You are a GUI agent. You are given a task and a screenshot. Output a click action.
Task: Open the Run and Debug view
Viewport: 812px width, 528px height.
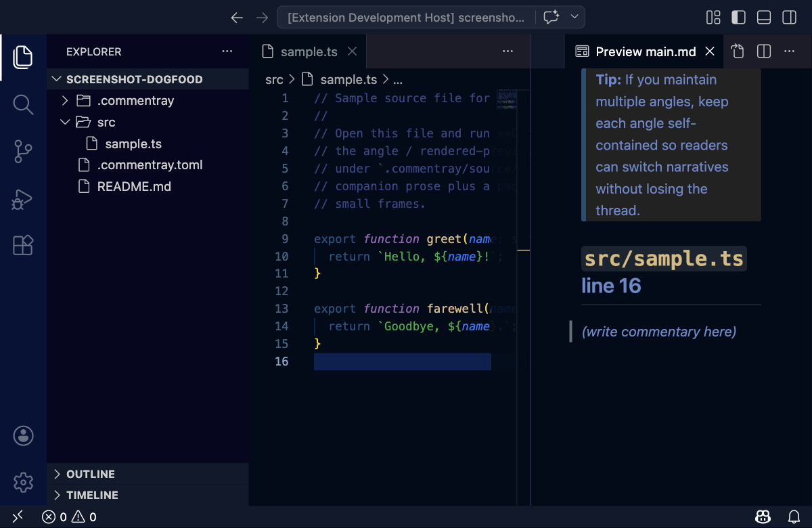(x=23, y=199)
